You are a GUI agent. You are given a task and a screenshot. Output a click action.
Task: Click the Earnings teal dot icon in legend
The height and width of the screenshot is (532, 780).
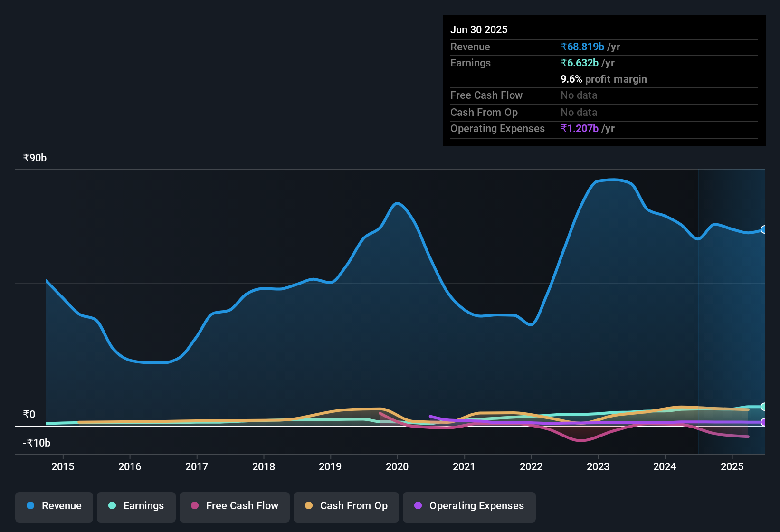click(112, 506)
